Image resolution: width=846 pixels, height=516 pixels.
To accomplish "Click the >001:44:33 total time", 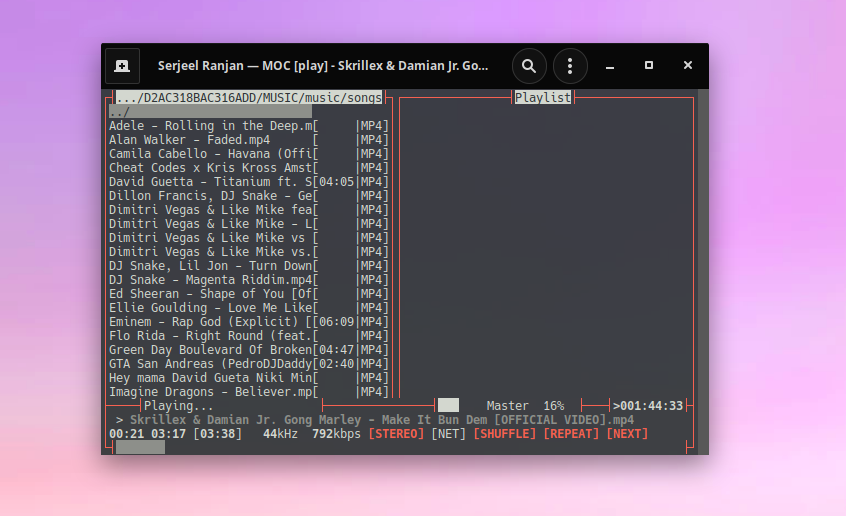I will tap(648, 406).
